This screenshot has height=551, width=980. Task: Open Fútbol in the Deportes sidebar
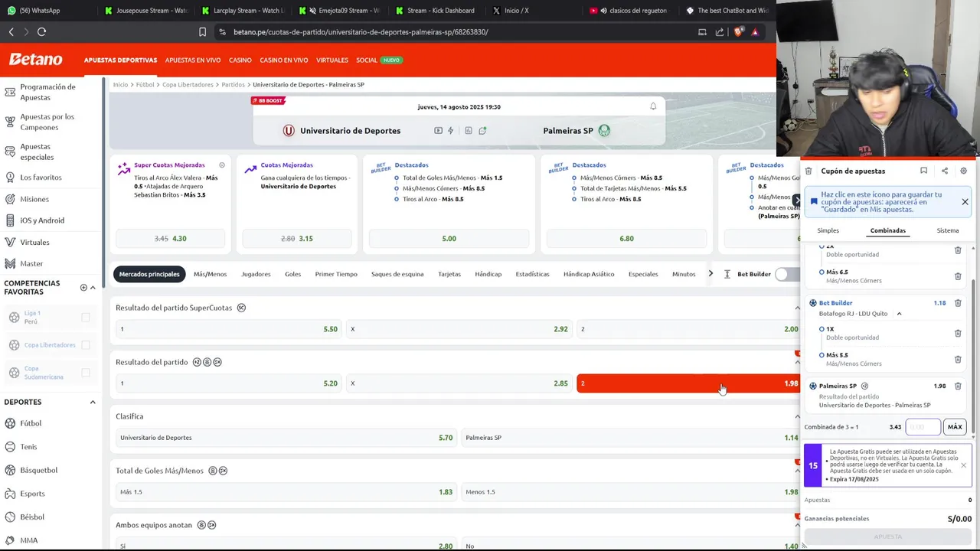coord(31,423)
